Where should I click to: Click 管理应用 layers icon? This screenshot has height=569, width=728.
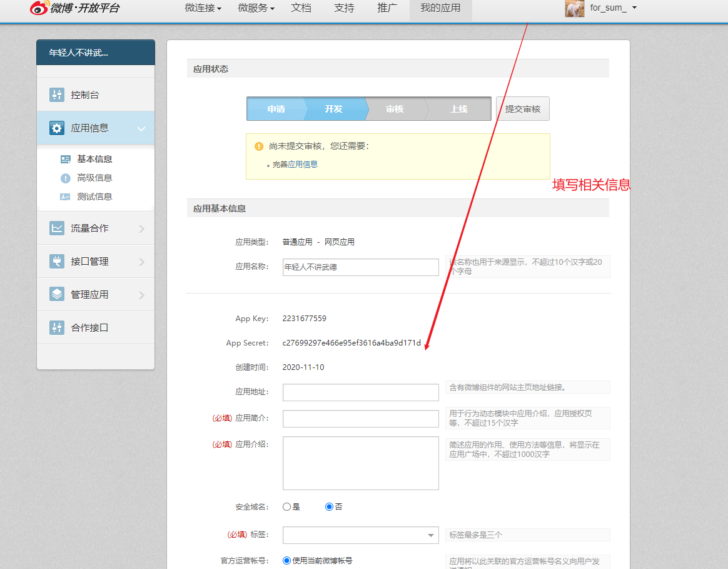point(57,294)
